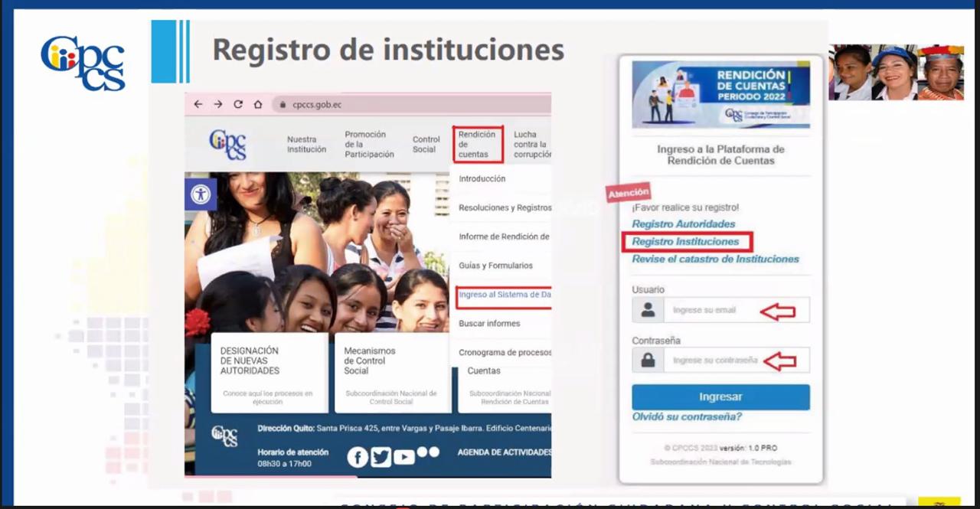Click the Olvidó su contraseña link
Viewport: 980px width, 509px height.
pos(687,417)
